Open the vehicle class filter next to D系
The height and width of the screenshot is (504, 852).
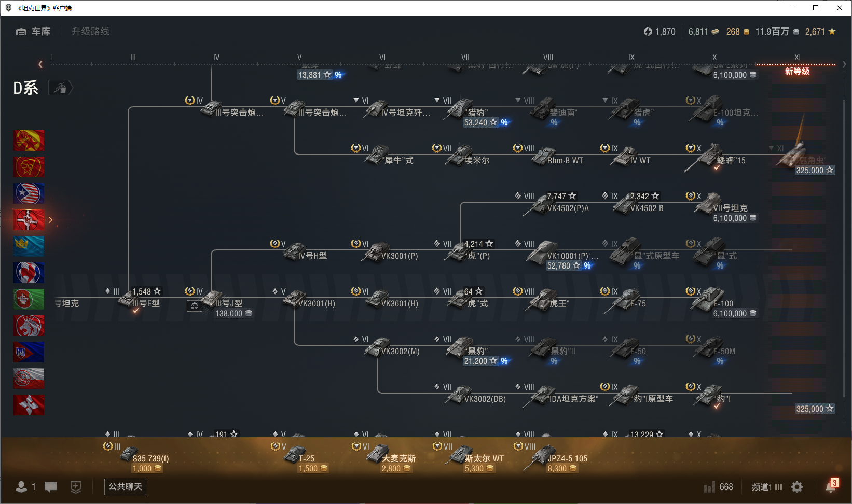tap(61, 88)
